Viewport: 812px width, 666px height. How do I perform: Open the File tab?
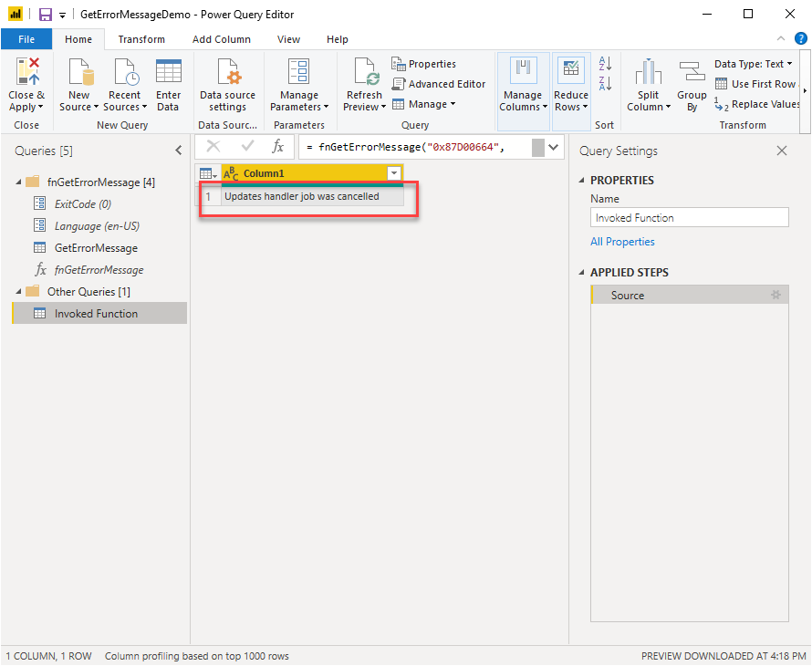pos(26,39)
